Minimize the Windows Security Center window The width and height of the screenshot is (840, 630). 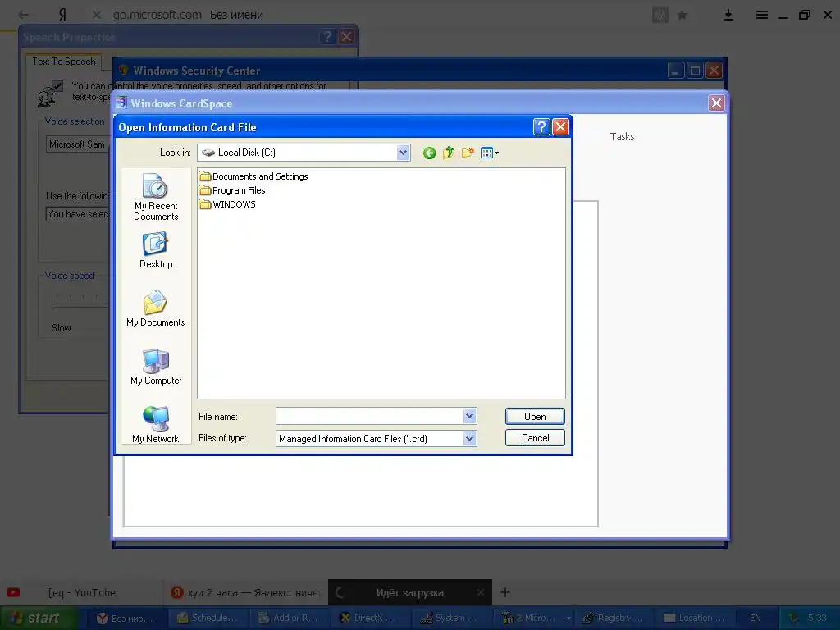click(x=676, y=71)
